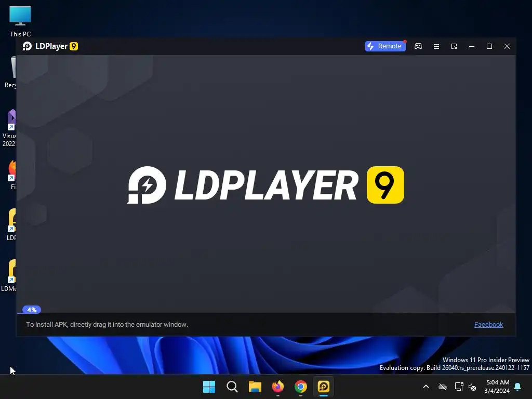Click the muted volume tray icon

[x=472, y=387]
